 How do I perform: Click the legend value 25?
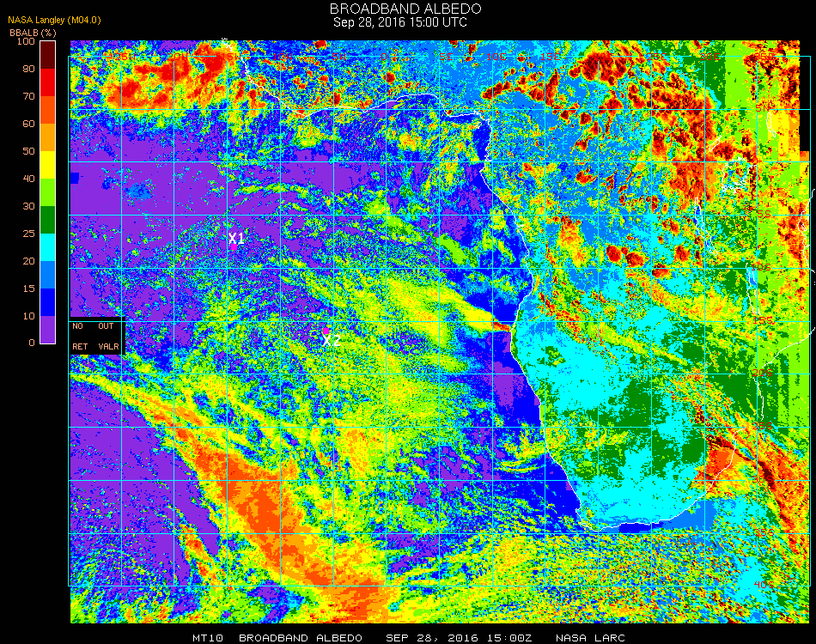(x=28, y=234)
